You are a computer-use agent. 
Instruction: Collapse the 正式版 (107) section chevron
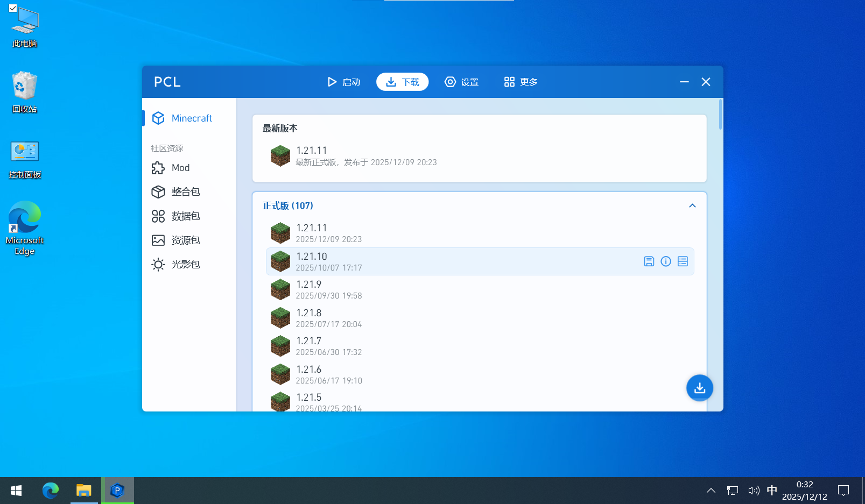(692, 206)
